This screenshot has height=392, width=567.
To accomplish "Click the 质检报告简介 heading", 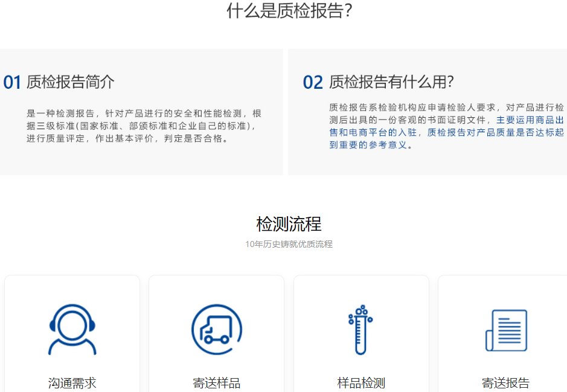I will tap(70, 82).
